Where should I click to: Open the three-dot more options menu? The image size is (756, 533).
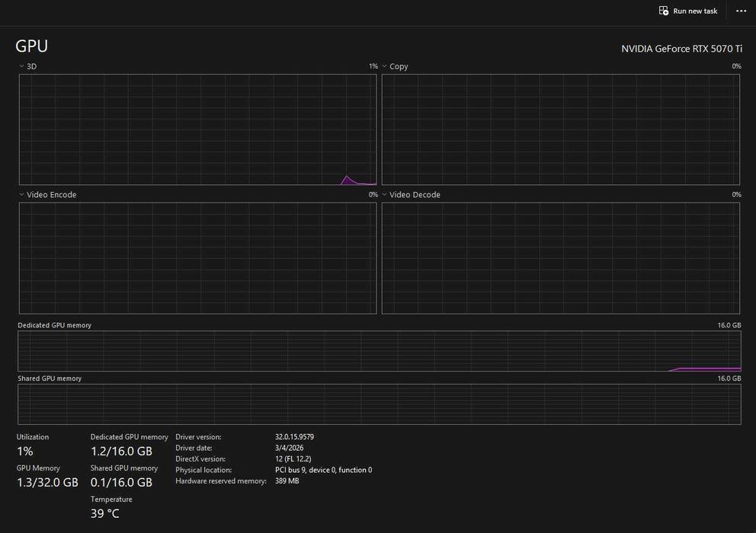(x=741, y=11)
